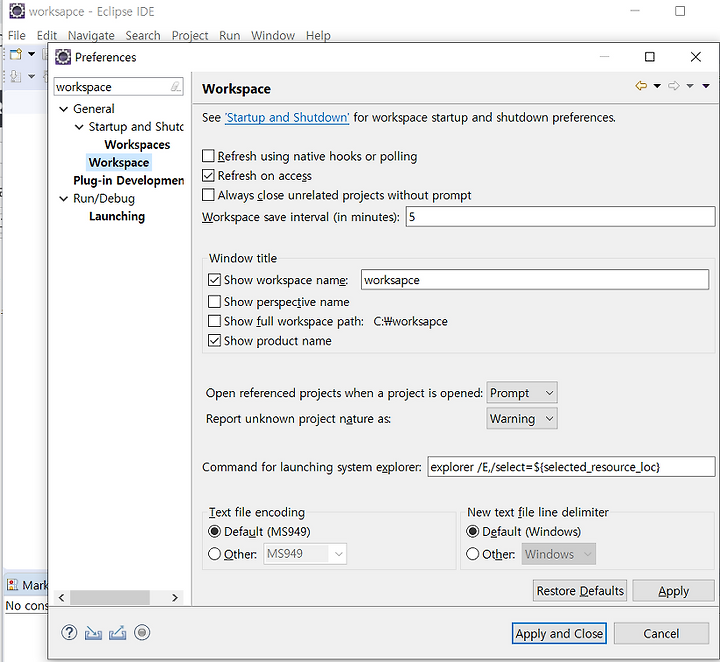Open the Warning project nature dropdown
Image resolution: width=720 pixels, height=662 pixels.
522,419
